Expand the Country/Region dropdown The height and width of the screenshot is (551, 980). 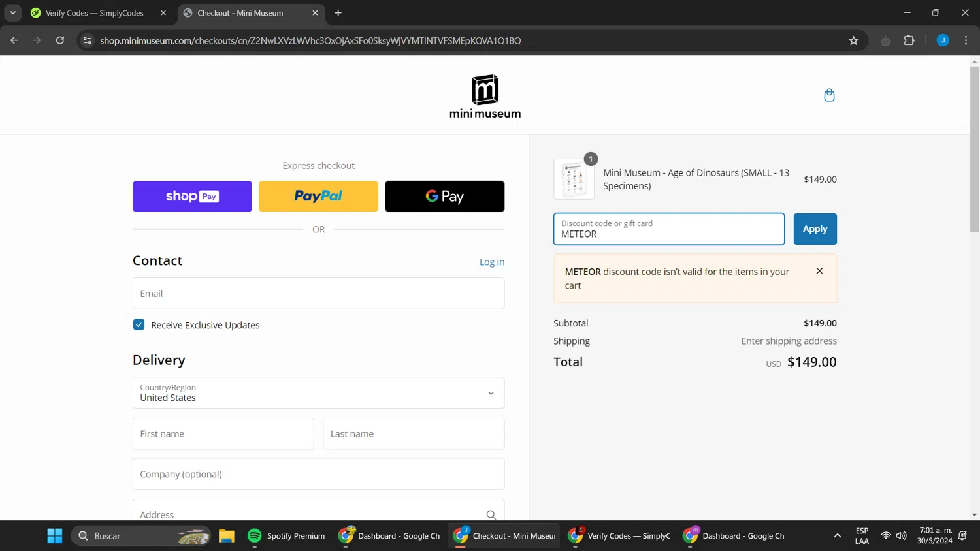(318, 393)
